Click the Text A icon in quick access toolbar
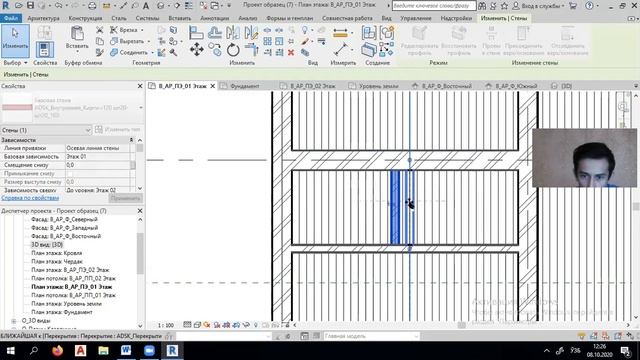Viewport: 640px width, 360px height. (x=146, y=6)
